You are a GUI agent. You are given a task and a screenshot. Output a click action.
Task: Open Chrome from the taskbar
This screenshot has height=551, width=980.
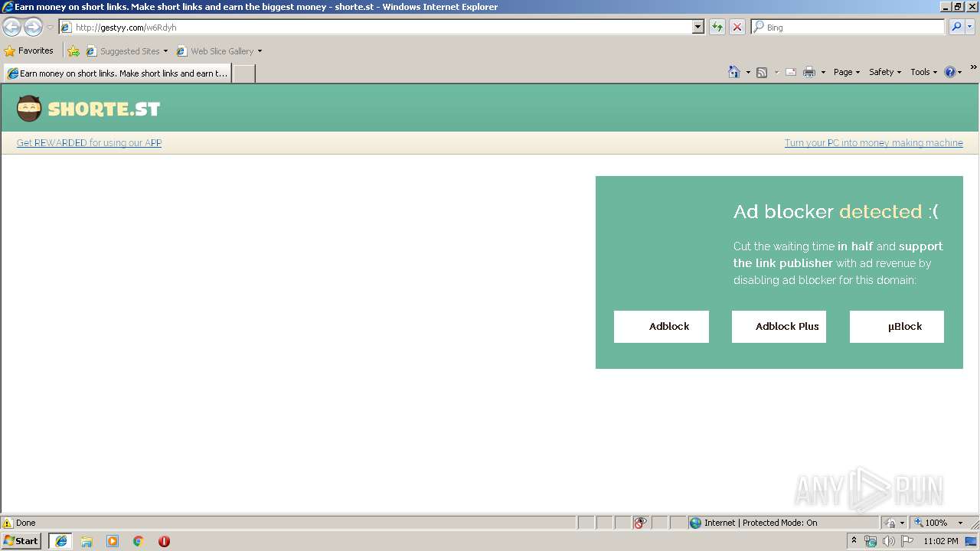(139, 541)
